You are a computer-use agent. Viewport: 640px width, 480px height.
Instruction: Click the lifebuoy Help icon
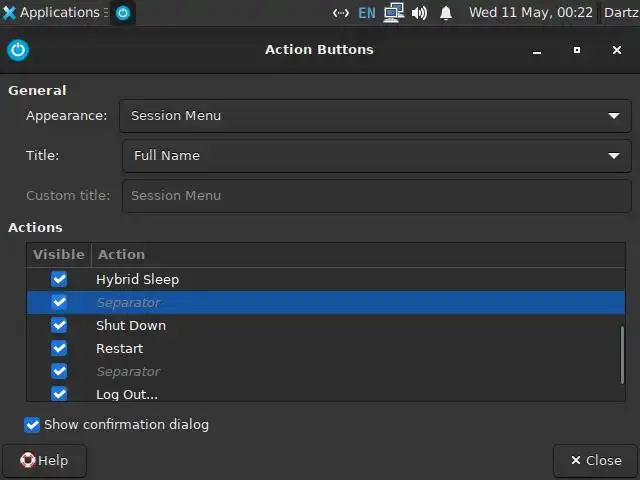28,460
